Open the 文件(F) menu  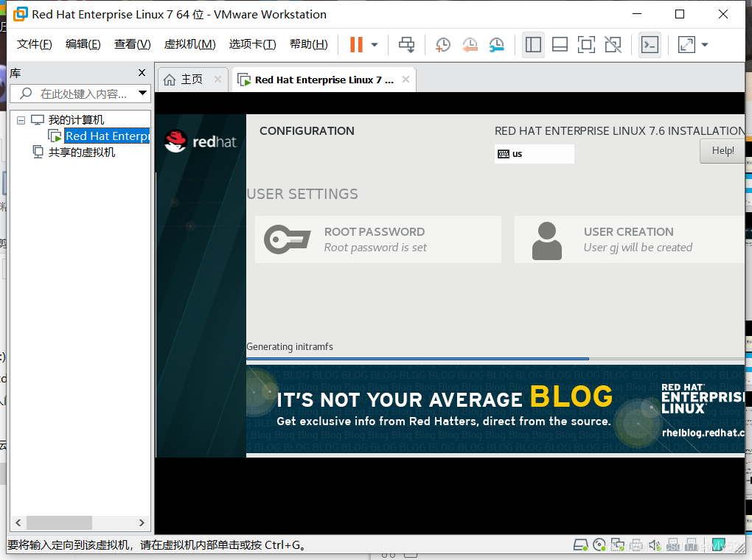(x=34, y=44)
